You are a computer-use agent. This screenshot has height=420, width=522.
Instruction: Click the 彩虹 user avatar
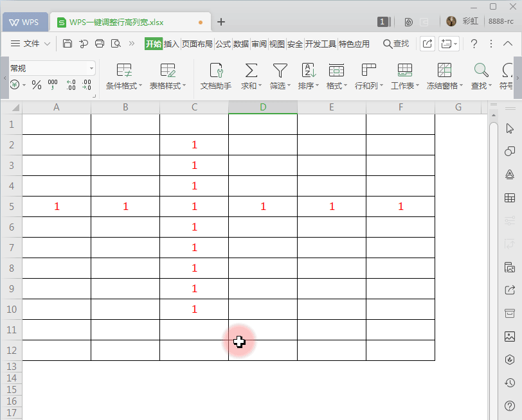451,21
